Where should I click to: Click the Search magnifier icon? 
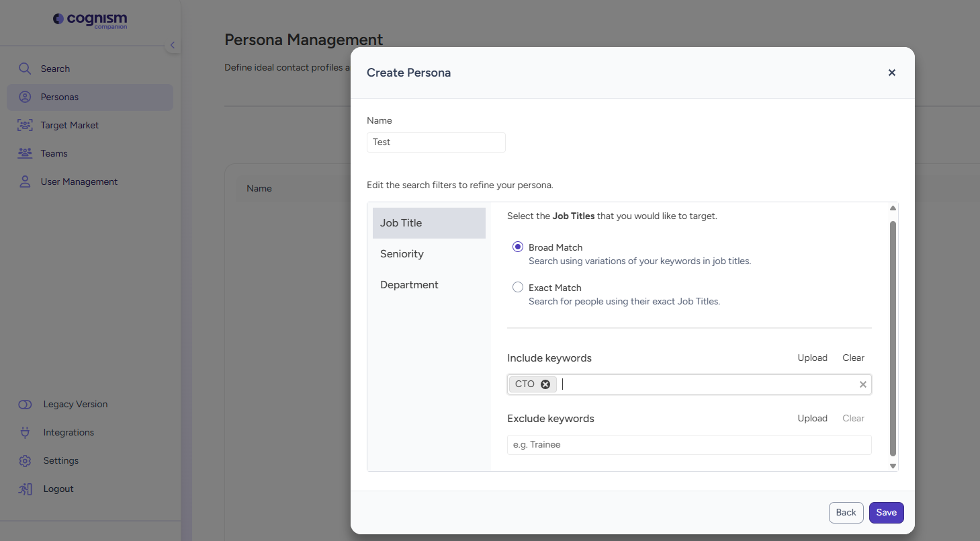[x=25, y=69]
